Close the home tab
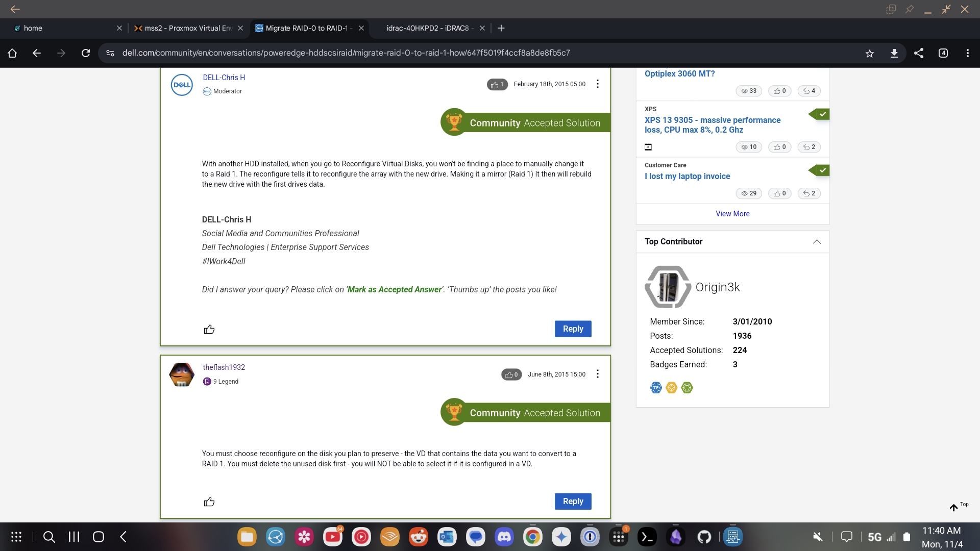 [x=119, y=28]
